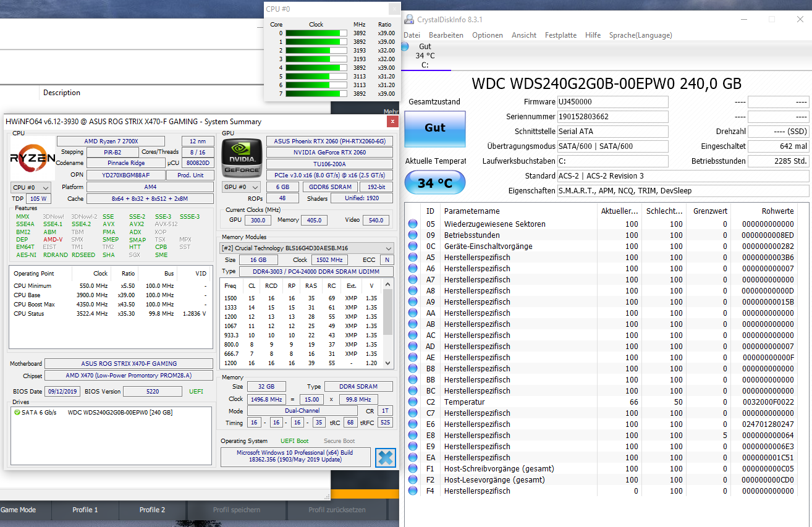Select the Profile 2 tab
Screen dimensions: 812x527
coord(152,510)
